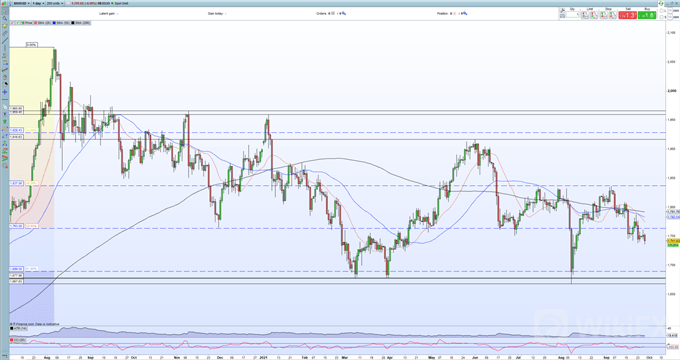Click the trash delete-drawings icon
Image resolution: width=680 pixels, height=360 pixels.
[5, 77]
